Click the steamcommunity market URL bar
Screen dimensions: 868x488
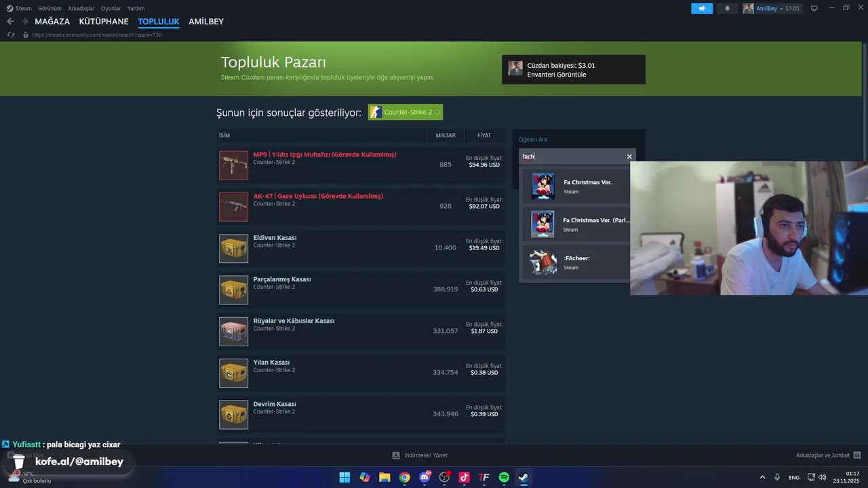[96, 35]
